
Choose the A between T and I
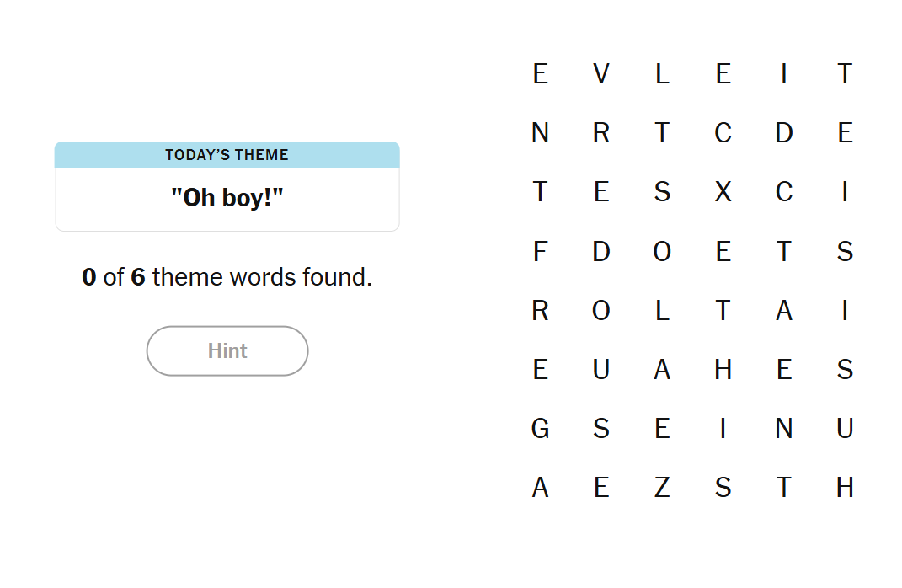tap(784, 311)
